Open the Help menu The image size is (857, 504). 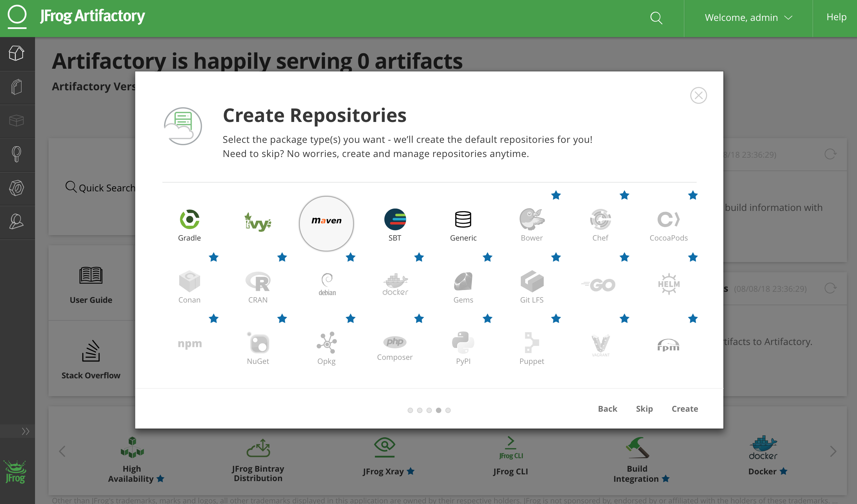[836, 17]
